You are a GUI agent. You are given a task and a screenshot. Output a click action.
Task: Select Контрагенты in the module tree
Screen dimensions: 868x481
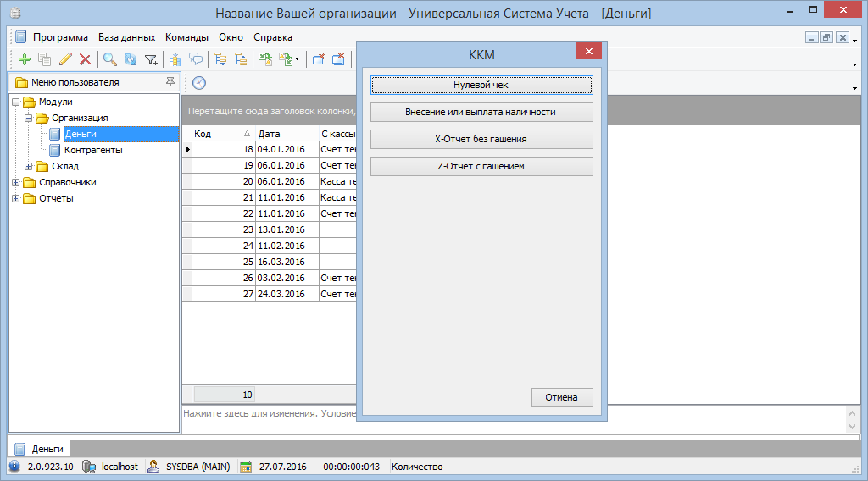[93, 151]
